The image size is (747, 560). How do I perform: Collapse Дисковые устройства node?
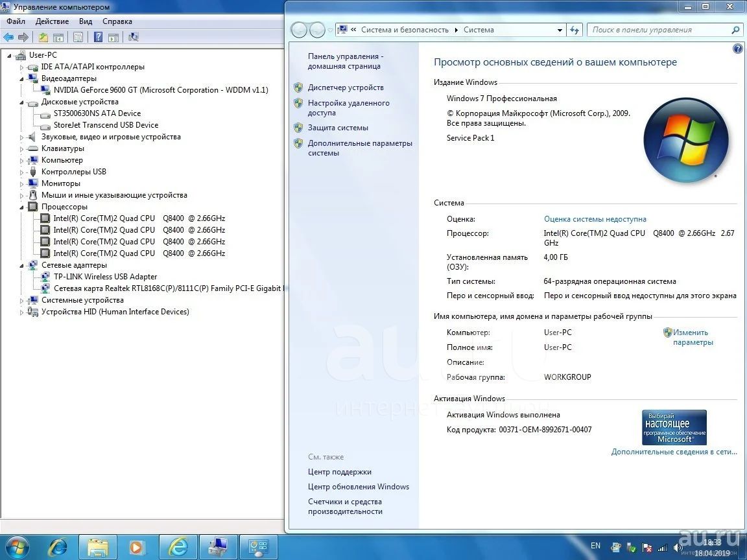[21, 102]
